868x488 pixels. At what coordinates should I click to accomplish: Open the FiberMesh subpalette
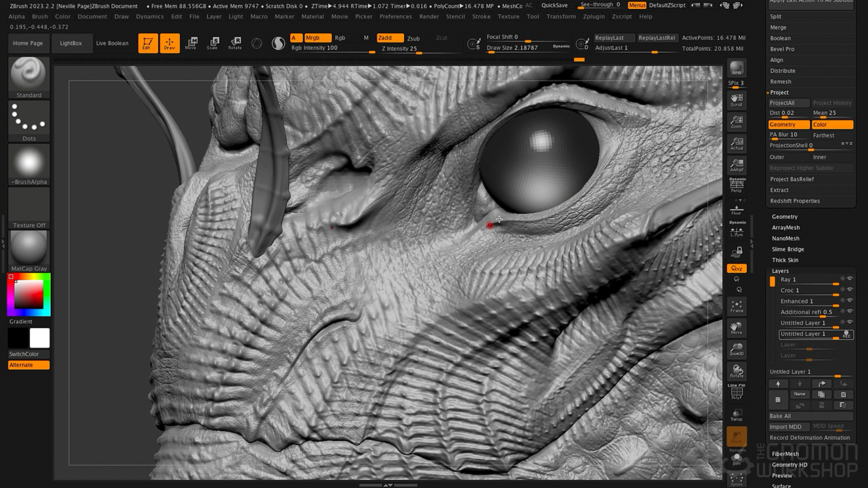click(x=785, y=454)
